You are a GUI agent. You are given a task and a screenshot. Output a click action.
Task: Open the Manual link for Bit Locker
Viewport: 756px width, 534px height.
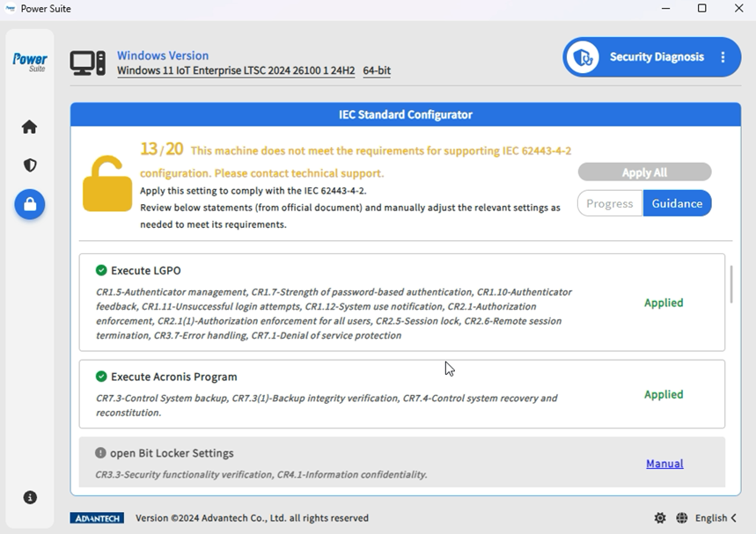(x=664, y=464)
